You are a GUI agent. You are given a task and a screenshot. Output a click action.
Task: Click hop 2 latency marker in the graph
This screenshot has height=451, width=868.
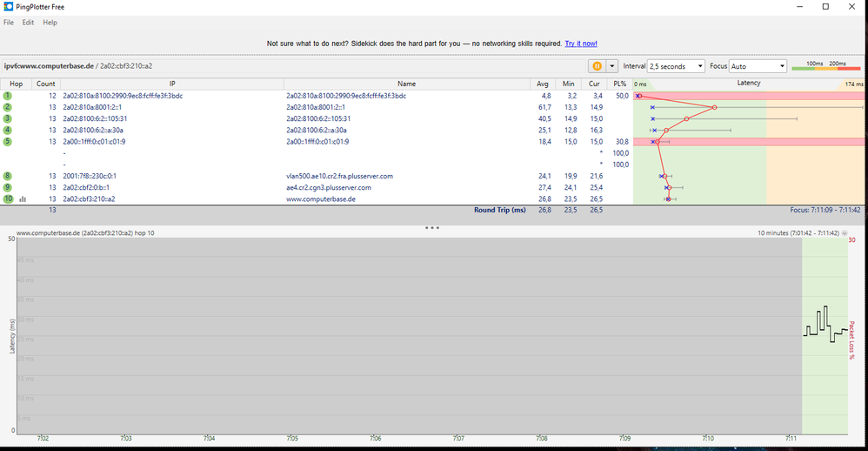pyautogui.click(x=714, y=107)
